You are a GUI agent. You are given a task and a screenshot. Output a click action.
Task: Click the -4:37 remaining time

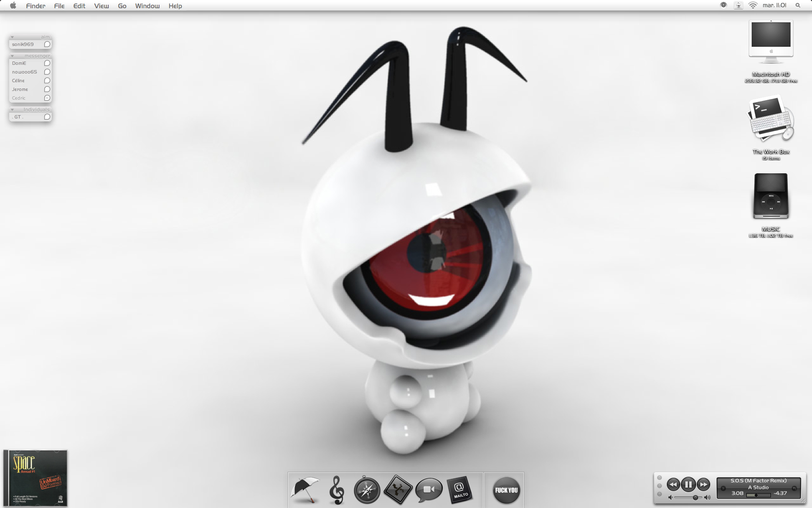780,493
